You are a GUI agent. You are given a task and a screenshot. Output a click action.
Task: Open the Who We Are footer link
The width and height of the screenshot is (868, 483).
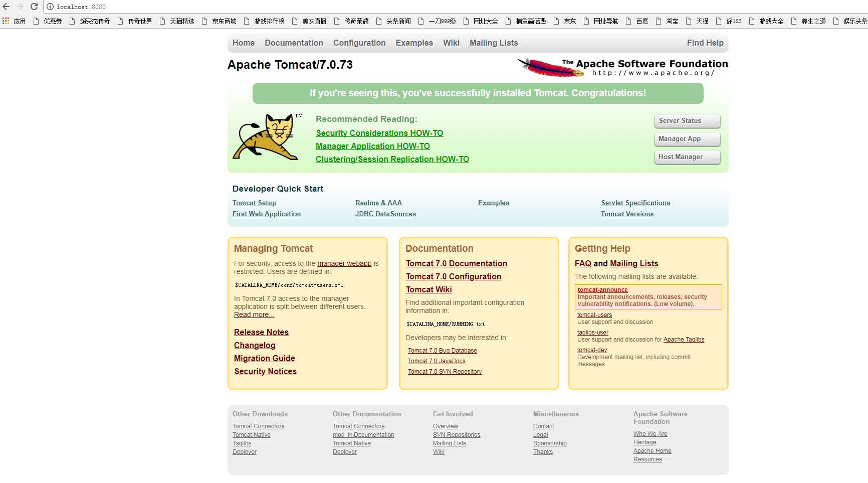point(650,434)
